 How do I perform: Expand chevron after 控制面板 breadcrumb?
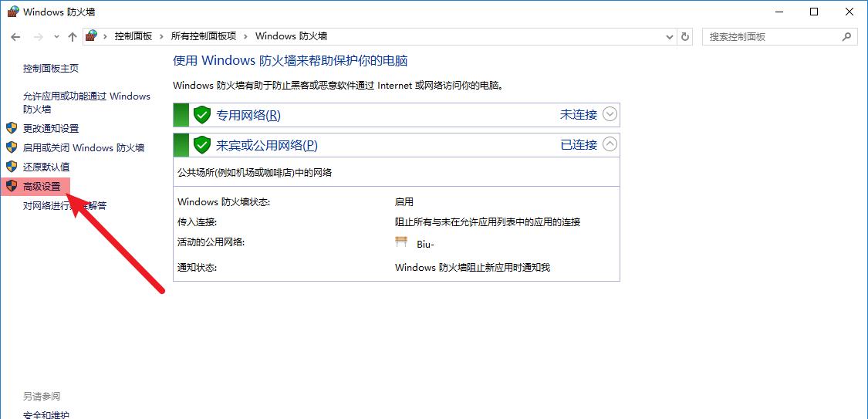(162, 36)
